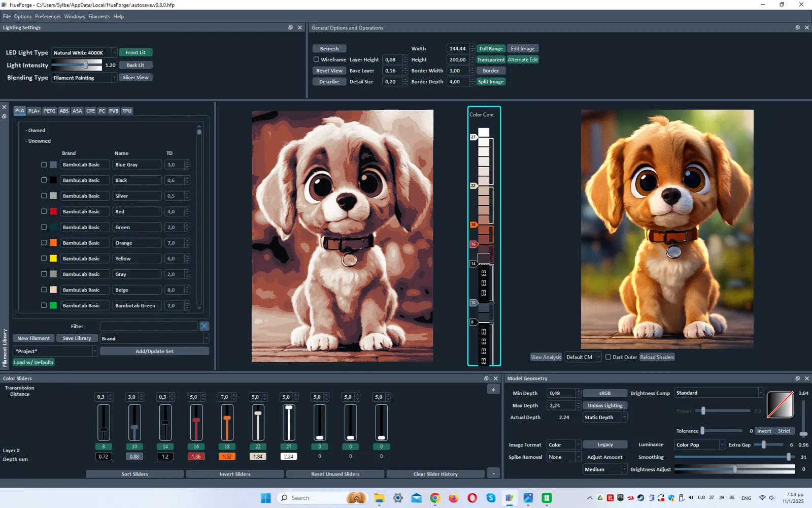Open Firefox from the taskbar
Viewport: 812px width, 508px height.
pos(453,498)
